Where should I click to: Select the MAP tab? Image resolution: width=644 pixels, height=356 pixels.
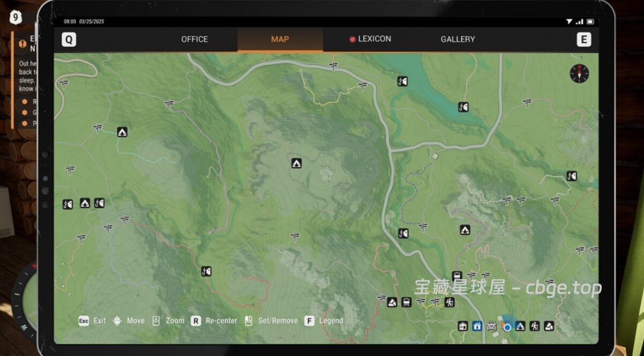click(280, 39)
